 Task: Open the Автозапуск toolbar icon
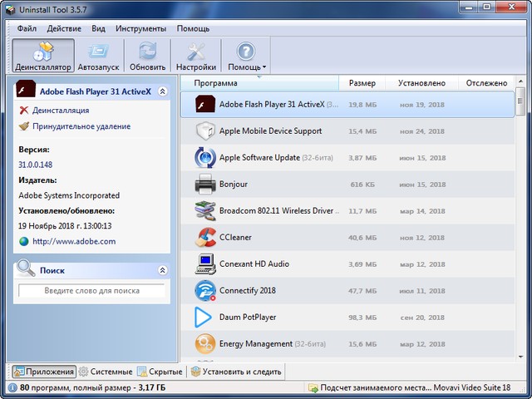point(98,57)
